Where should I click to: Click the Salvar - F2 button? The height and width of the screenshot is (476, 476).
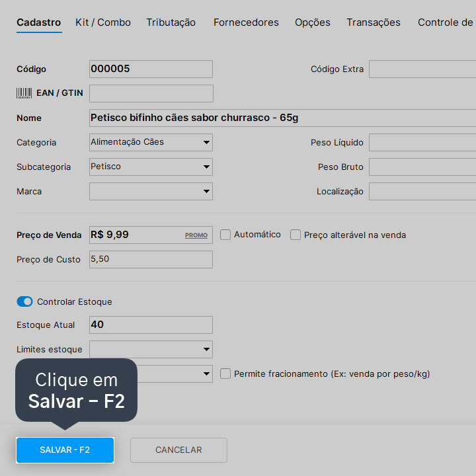[65, 450]
